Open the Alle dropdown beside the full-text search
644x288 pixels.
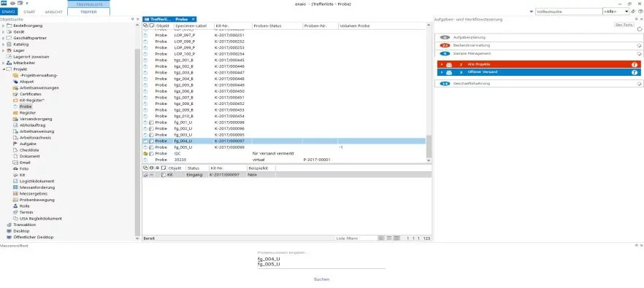(616, 12)
